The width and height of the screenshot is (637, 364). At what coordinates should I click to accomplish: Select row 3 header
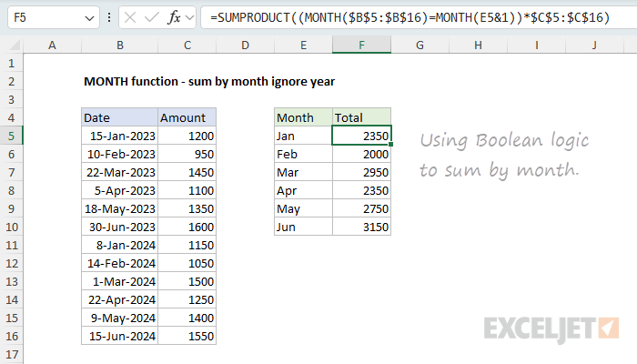coord(11,99)
